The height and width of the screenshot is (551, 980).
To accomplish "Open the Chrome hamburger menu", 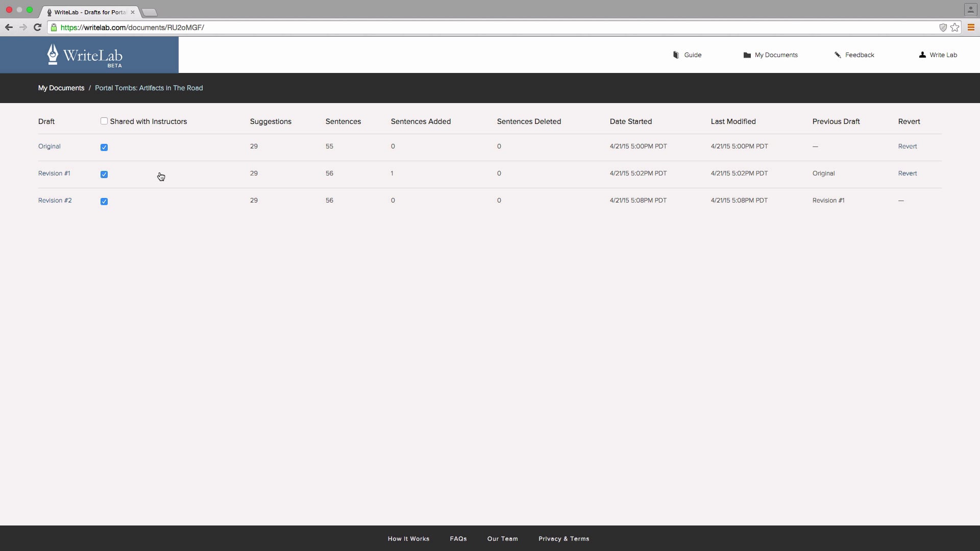I will pyautogui.click(x=971, y=28).
